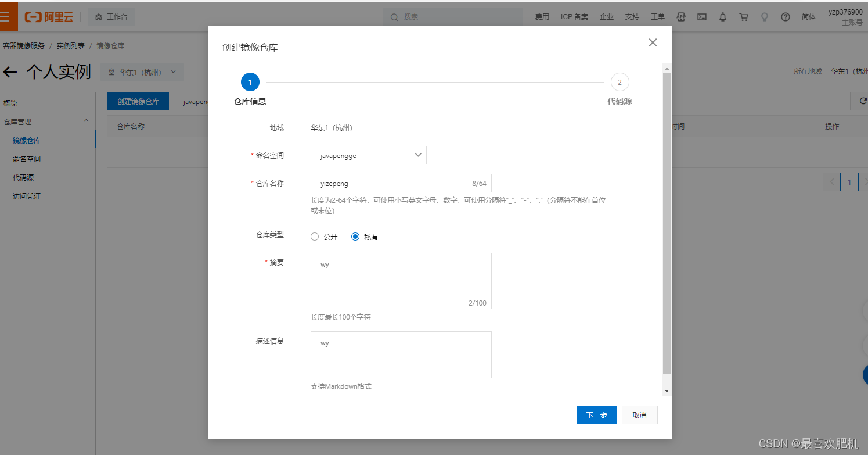Click the Alibaba Cloud logo
Image resolution: width=868 pixels, height=455 pixels.
coord(49,17)
